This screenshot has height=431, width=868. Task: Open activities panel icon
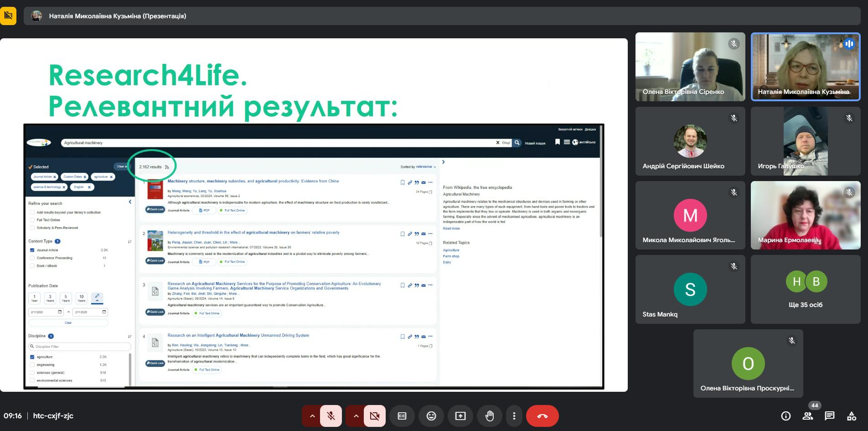tap(852, 416)
